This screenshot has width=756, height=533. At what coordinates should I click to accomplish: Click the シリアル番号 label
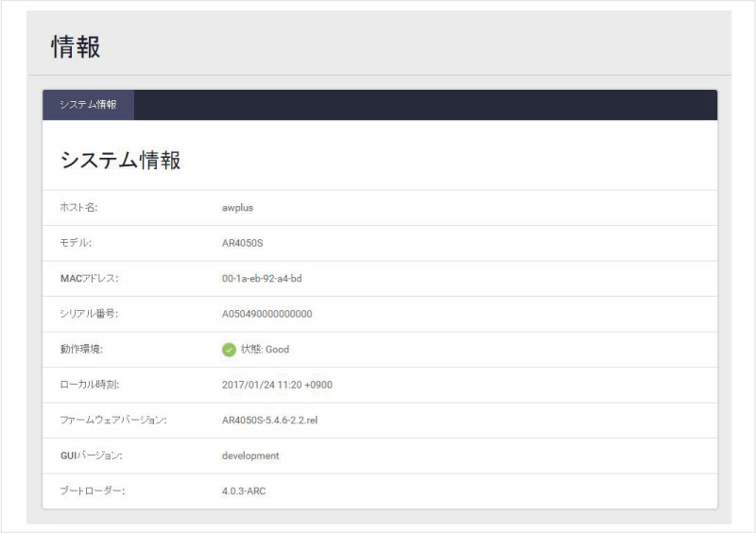[x=89, y=314]
